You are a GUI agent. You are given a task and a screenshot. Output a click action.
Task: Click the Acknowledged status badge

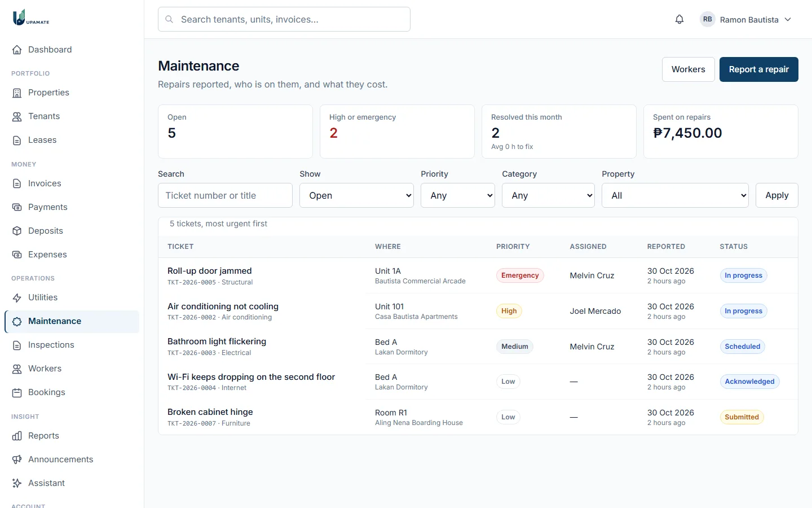(749, 382)
